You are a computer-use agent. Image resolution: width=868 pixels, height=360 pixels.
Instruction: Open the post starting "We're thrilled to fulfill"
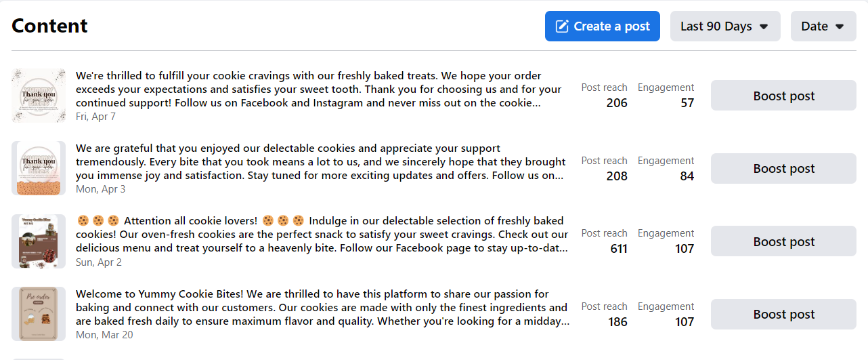[318, 89]
